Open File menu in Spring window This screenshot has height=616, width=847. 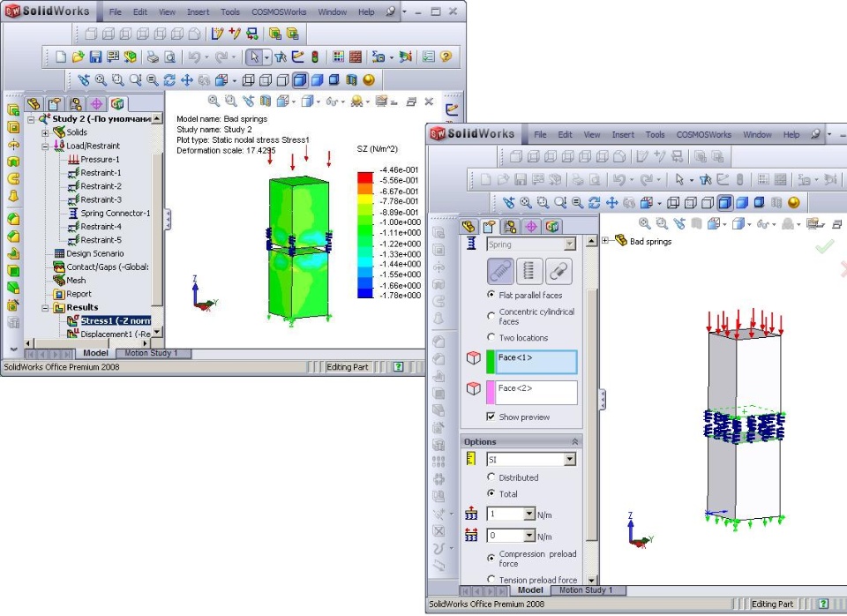[x=540, y=134]
